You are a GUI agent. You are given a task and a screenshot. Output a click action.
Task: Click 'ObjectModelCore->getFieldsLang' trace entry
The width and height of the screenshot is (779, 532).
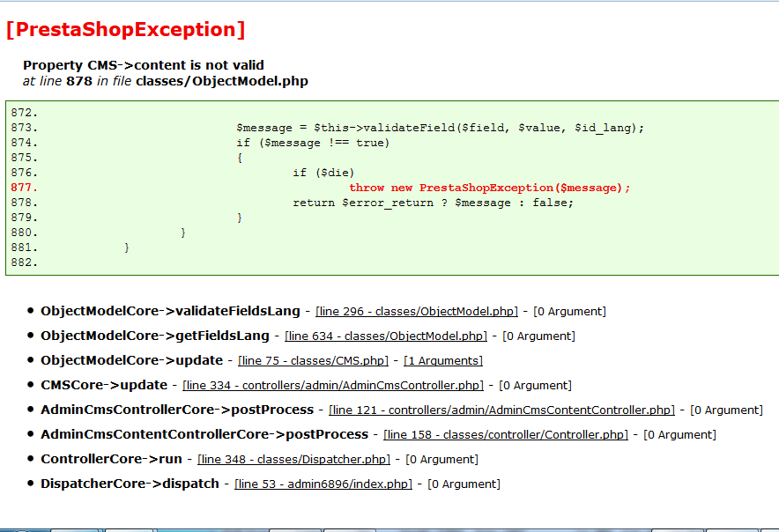pos(155,336)
